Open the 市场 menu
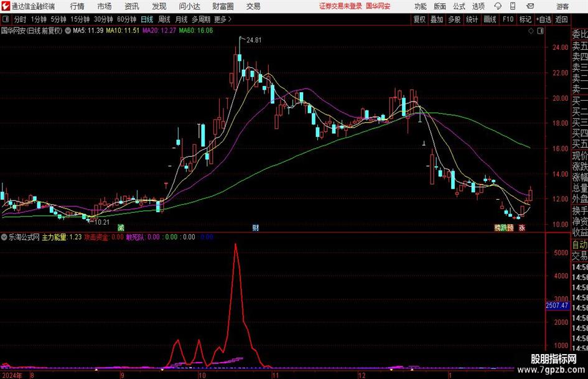 tap(105, 6)
